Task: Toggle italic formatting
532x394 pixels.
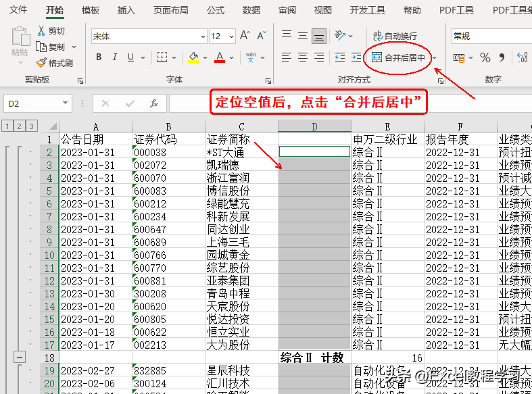Action: tap(115, 57)
